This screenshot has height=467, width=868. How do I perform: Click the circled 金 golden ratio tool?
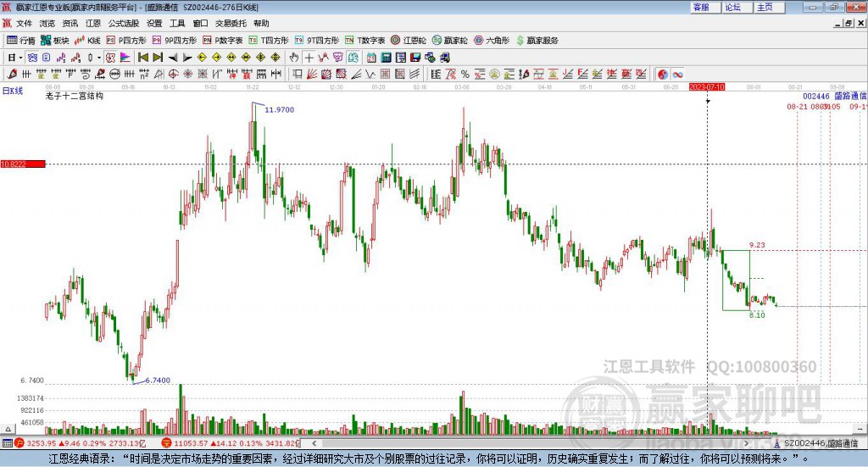tap(494, 74)
